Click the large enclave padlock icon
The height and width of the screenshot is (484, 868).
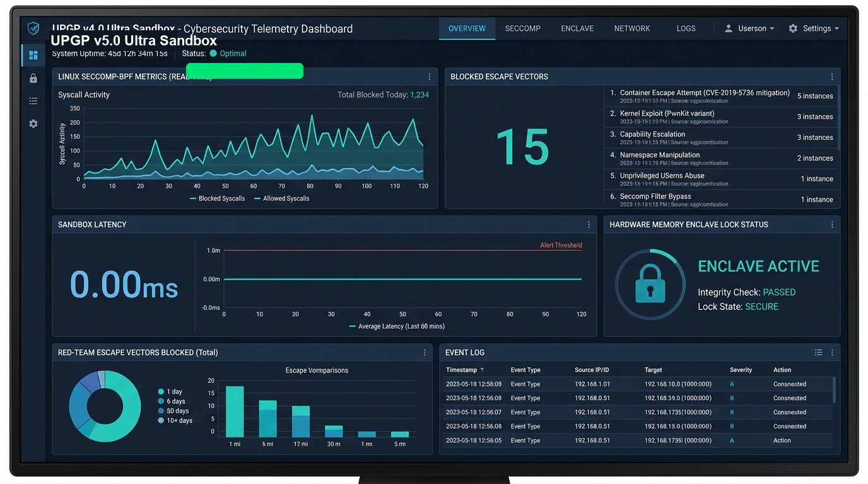(x=650, y=284)
